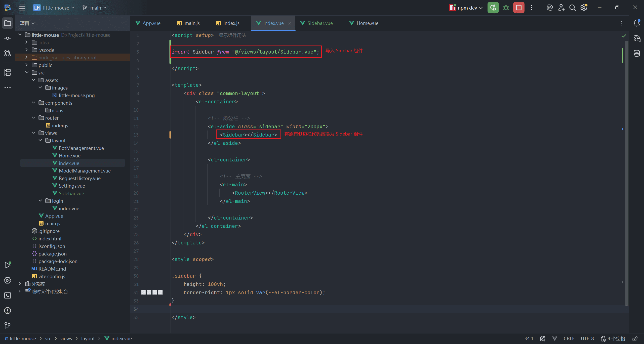Screen dimensions: 644x344
Task: Open the Problems tool window icon
Action: [8, 311]
